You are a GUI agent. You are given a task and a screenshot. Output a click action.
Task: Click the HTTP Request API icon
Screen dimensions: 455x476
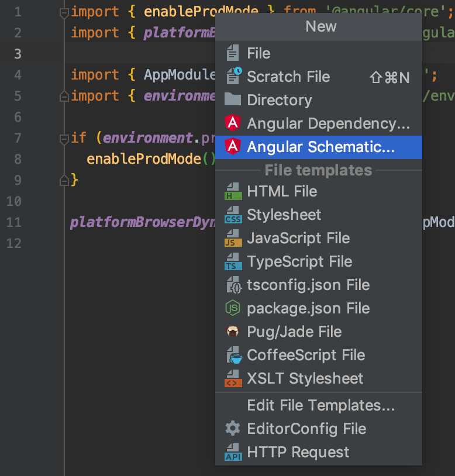(x=233, y=452)
